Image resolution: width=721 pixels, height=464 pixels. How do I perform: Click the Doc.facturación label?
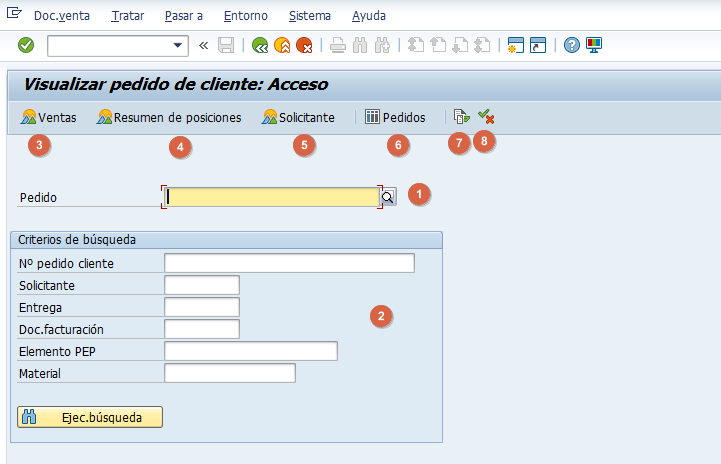click(61, 330)
